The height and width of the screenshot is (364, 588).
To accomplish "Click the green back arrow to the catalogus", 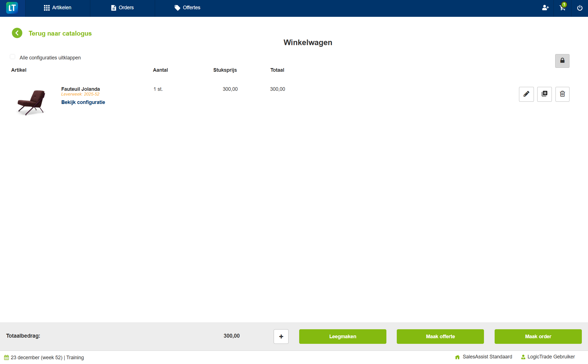I will click(x=17, y=33).
